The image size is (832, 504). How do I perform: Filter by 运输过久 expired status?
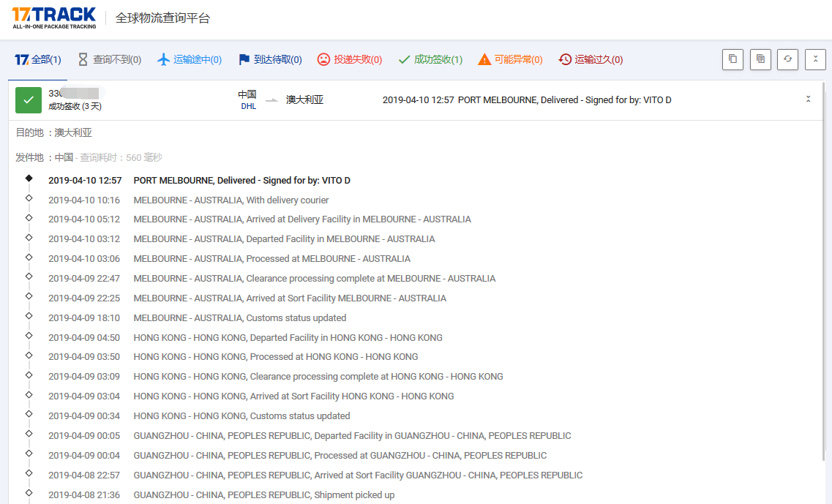point(591,60)
